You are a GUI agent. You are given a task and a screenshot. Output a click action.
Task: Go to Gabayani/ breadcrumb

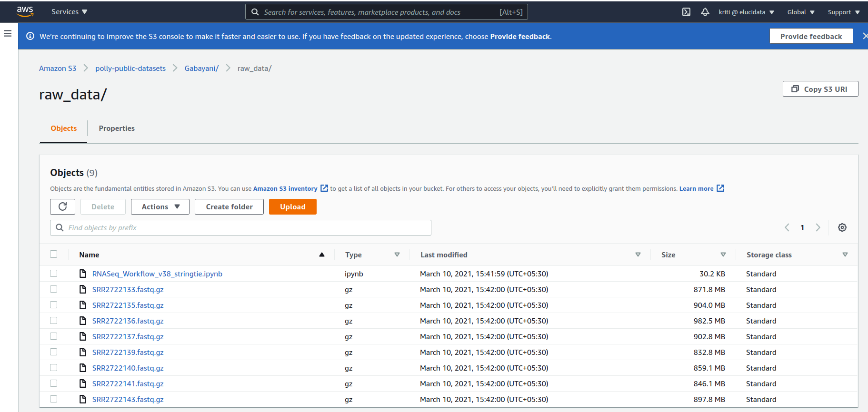(x=201, y=69)
